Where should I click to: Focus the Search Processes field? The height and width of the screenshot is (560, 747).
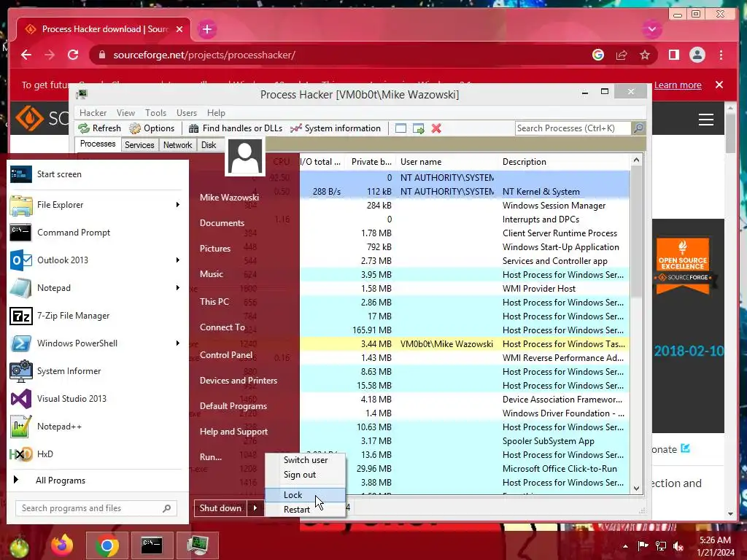pos(573,128)
